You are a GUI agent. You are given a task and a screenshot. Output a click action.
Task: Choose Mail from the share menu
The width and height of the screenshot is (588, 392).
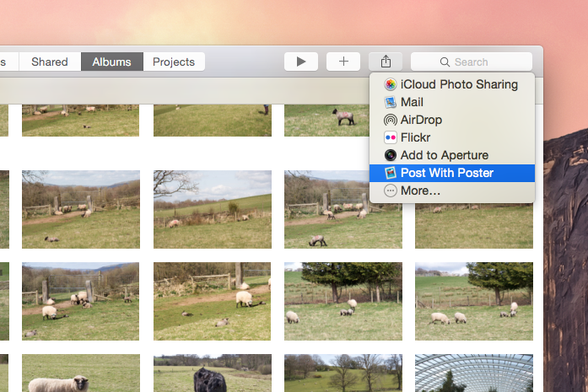(452, 102)
